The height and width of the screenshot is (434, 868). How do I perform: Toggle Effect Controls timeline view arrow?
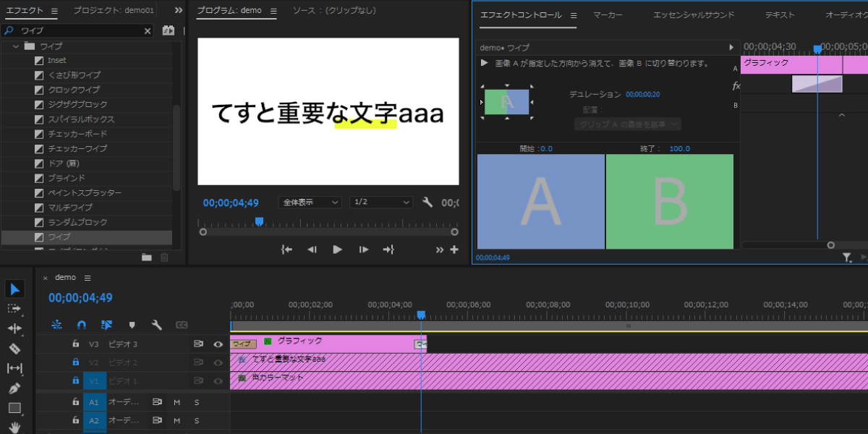(731, 48)
